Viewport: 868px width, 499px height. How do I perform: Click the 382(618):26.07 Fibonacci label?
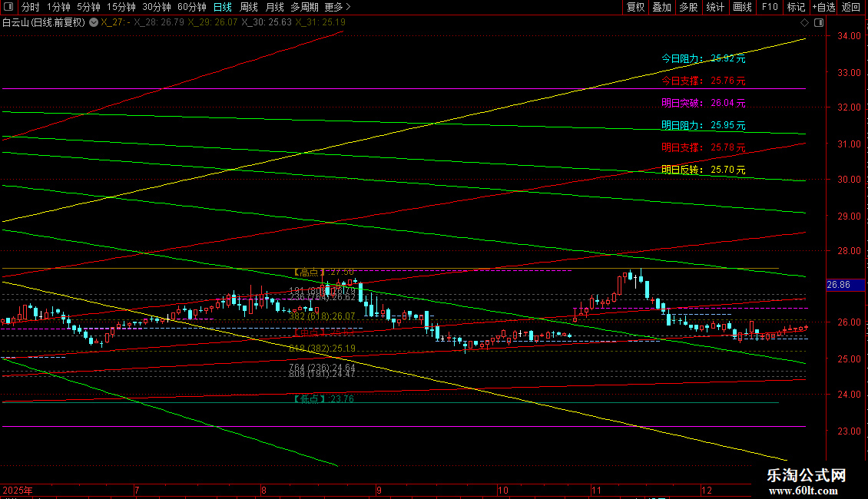click(x=322, y=316)
